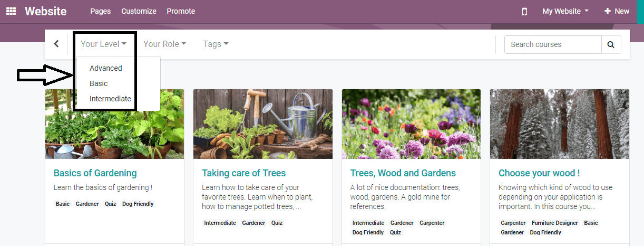The image size is (644, 246).
Task: Click the Taking care of Trees image
Action: (263, 124)
